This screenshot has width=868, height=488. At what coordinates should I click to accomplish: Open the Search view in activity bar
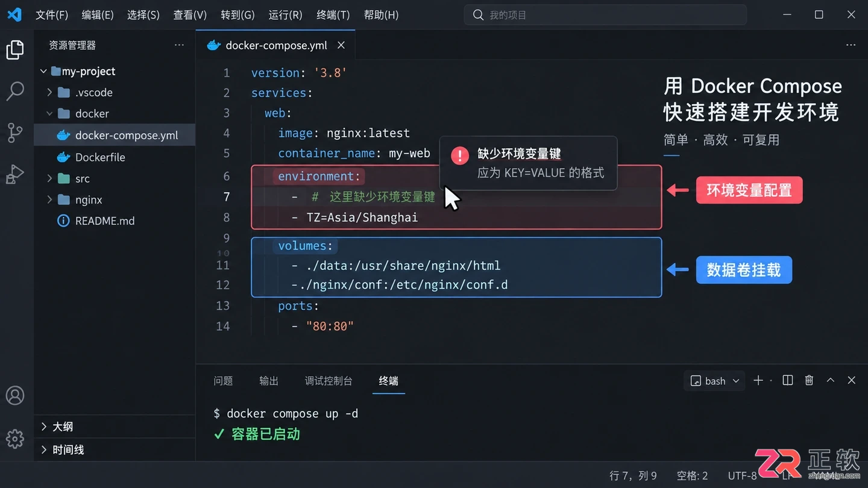15,92
